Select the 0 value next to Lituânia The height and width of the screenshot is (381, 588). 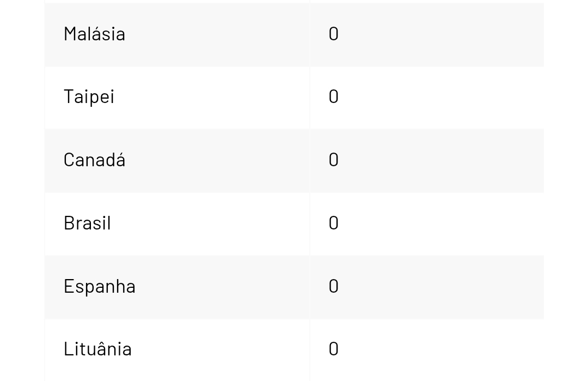334,349
